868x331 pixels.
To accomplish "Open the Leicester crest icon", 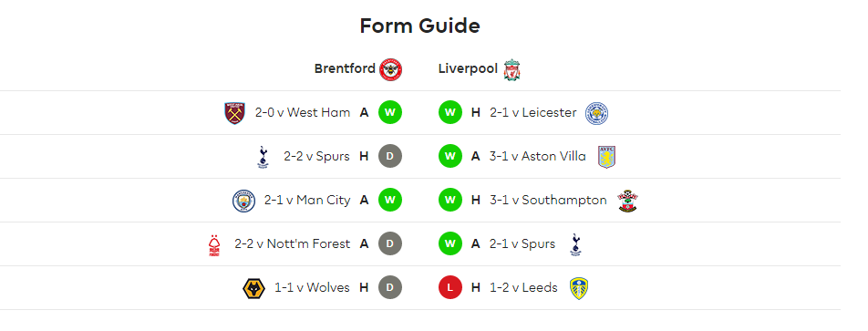I will [x=596, y=113].
